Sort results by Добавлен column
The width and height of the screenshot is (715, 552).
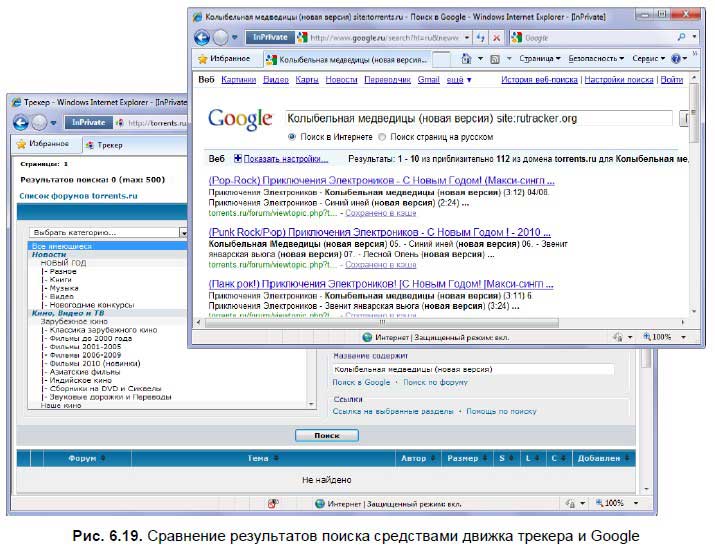pos(603,458)
